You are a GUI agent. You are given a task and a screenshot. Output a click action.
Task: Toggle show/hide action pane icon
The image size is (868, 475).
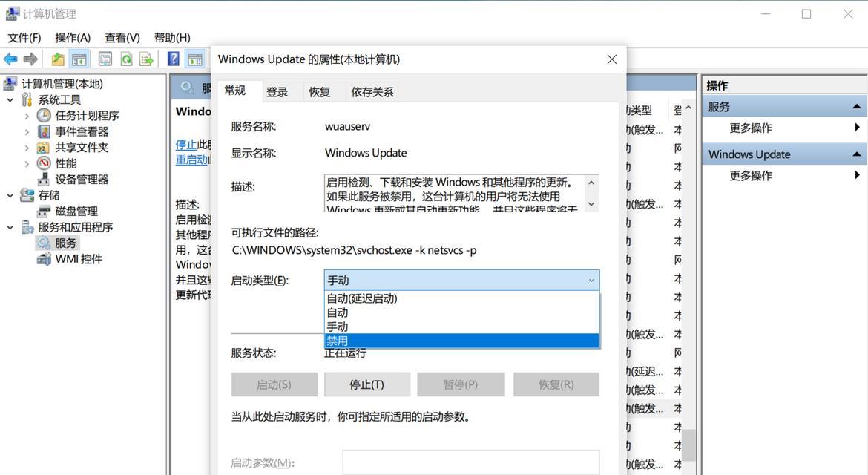click(195, 59)
